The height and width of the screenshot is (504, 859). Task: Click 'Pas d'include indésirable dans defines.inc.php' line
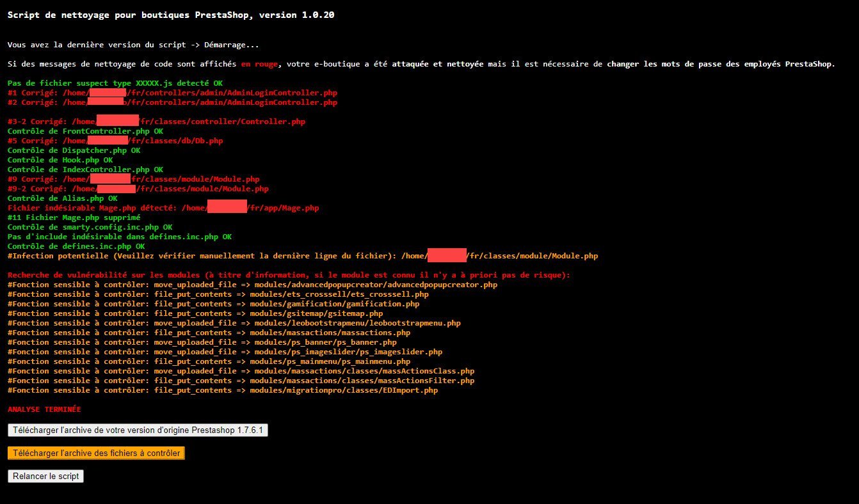tap(120, 237)
